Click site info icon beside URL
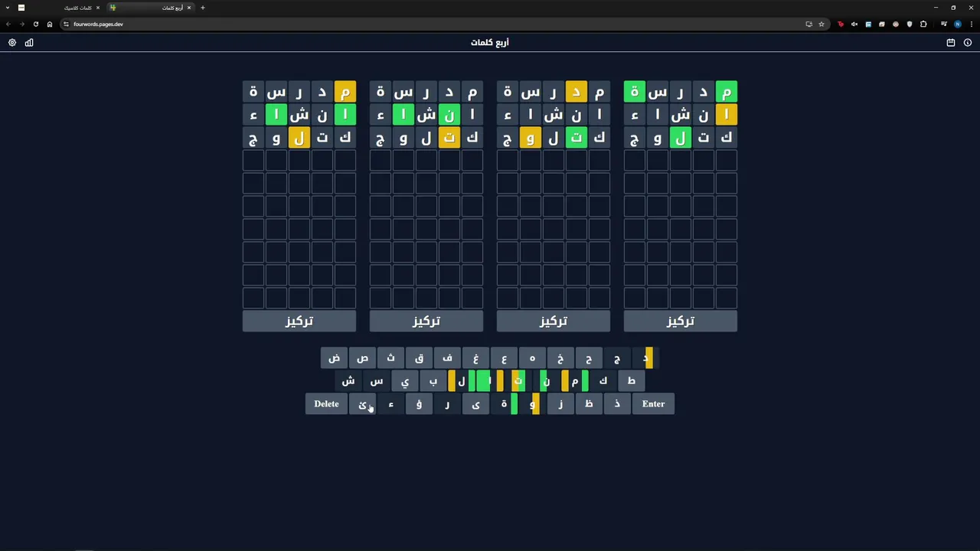 (66, 24)
